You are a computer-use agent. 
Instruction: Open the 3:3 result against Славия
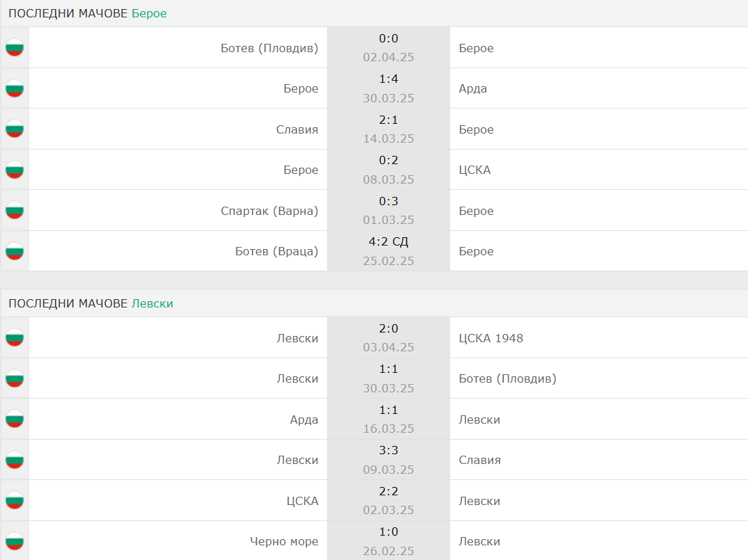[x=388, y=450]
